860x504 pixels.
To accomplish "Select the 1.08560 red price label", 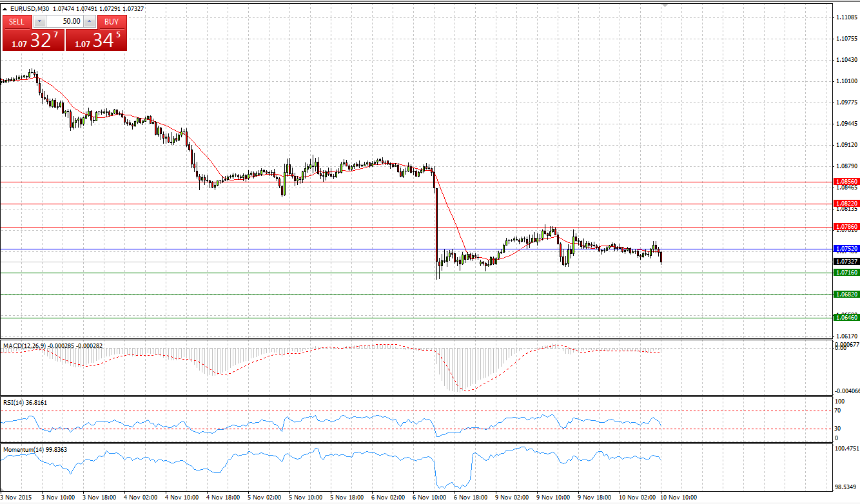I will pos(846,182).
